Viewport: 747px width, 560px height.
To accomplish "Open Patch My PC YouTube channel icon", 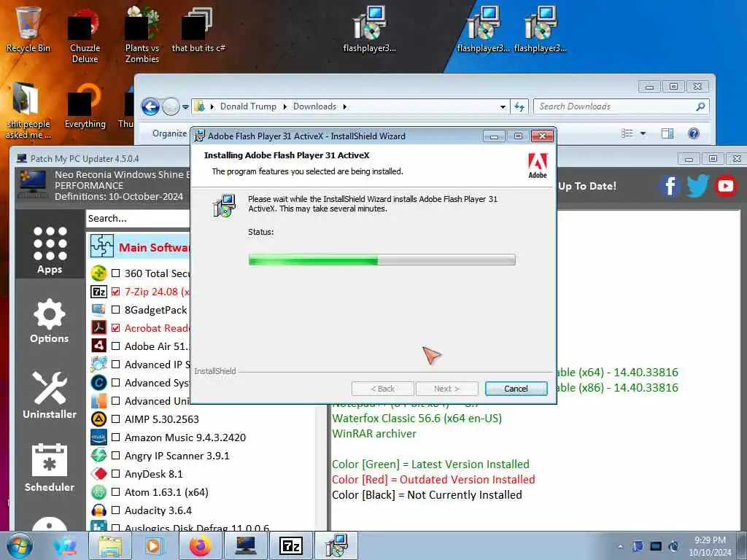I will pyautogui.click(x=726, y=186).
